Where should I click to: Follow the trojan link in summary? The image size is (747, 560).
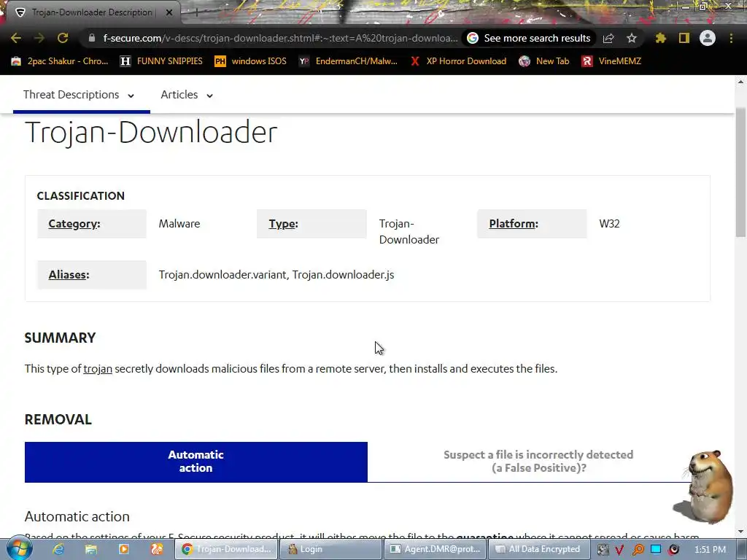(x=98, y=369)
